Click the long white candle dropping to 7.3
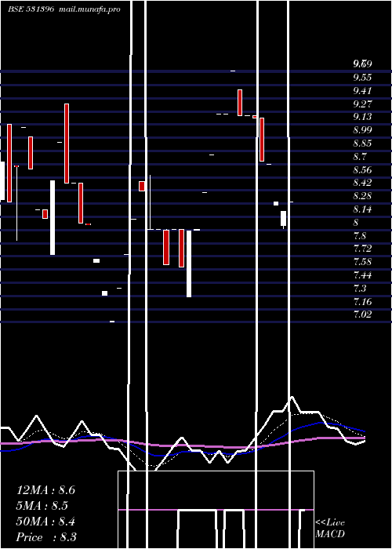 (189, 264)
